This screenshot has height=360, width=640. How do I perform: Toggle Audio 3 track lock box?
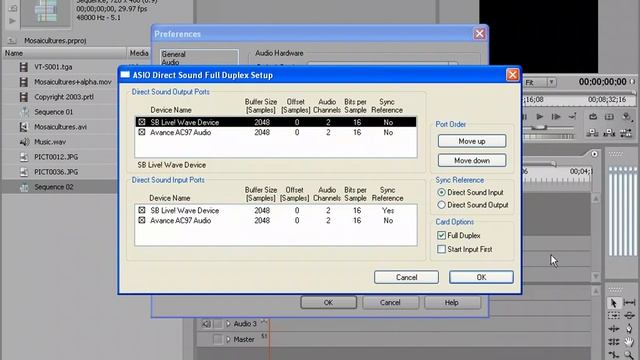tap(218, 324)
